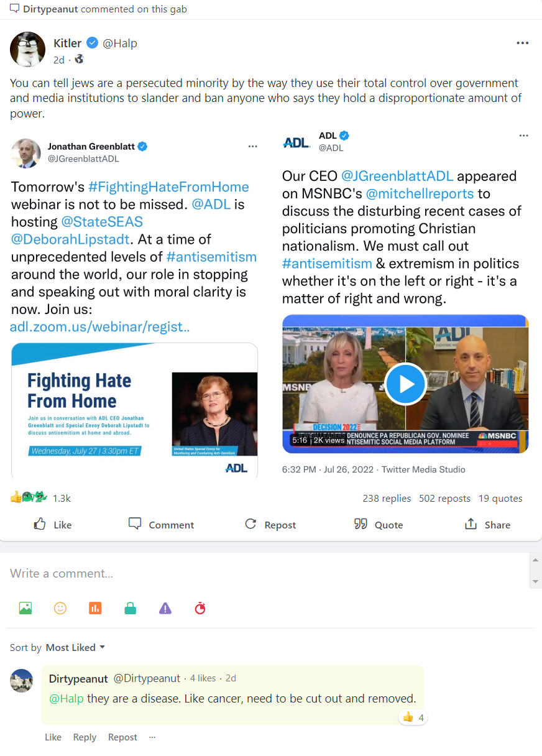Screen dimensions: 542x756
Task: Open the emoji picker in comment box
Action: (x=60, y=609)
